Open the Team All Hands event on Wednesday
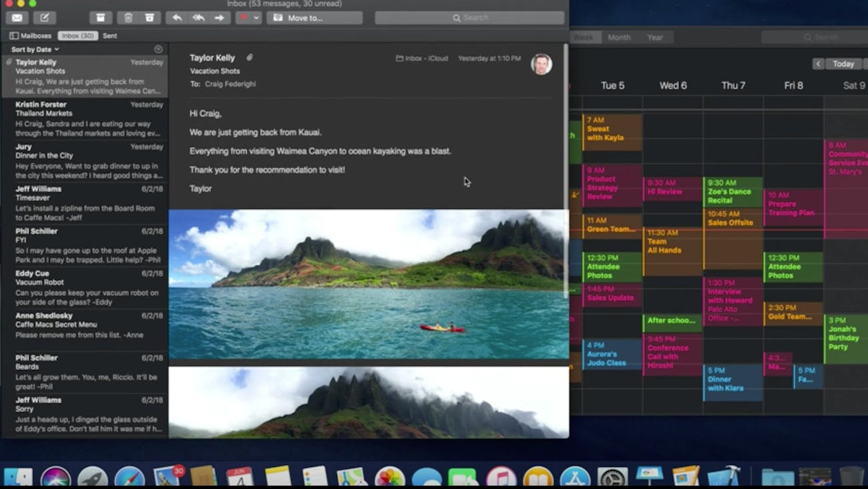 pyautogui.click(x=672, y=252)
